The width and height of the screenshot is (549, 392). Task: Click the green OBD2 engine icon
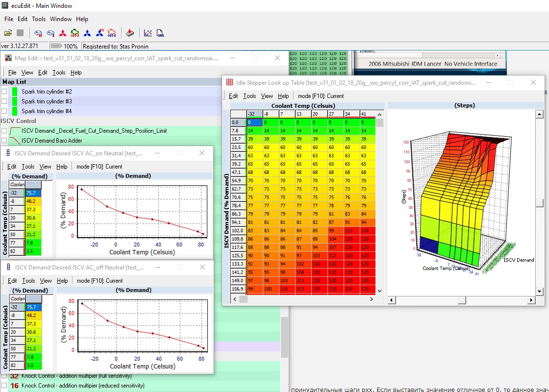coord(75,33)
